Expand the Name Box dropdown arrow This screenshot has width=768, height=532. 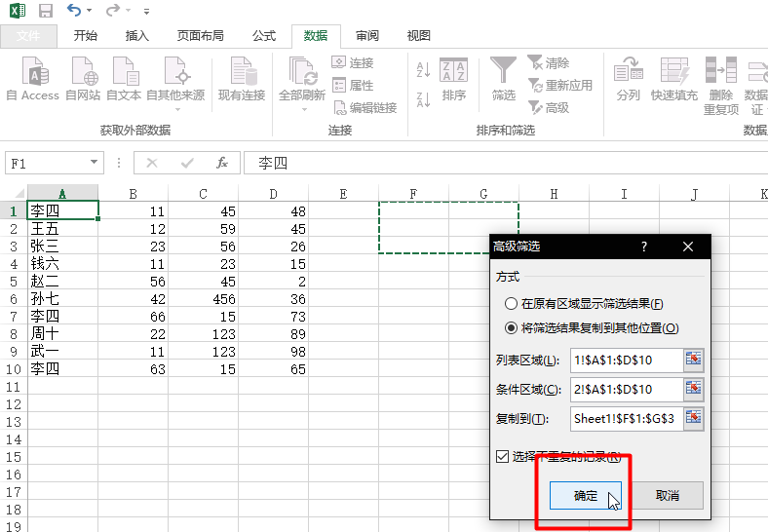(x=94, y=162)
